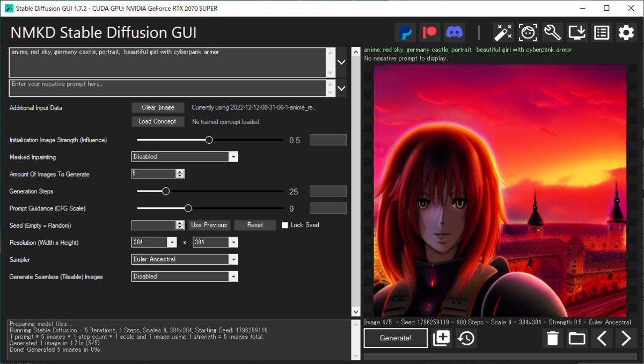Open the Sampler Euler Ancestral dropdown
Screen dimensions: 644x364
pyautogui.click(x=185, y=259)
